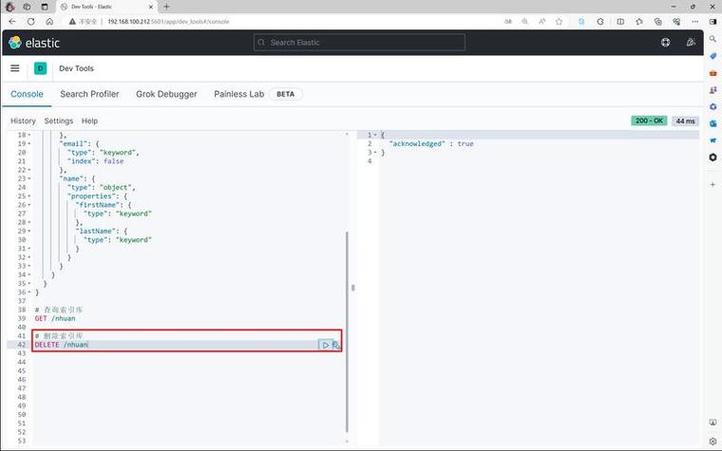Collapse the response JSON at output line 1
This screenshot has height=451, width=722.
[x=375, y=135]
